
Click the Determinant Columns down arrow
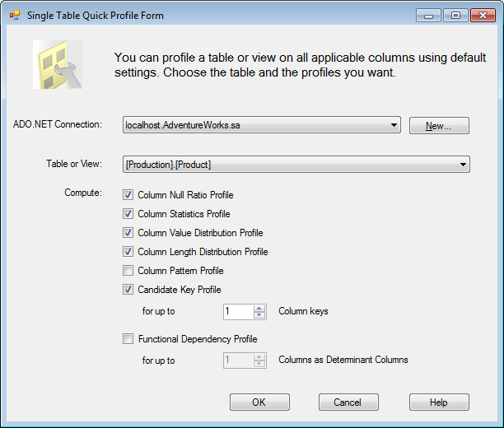(x=259, y=364)
